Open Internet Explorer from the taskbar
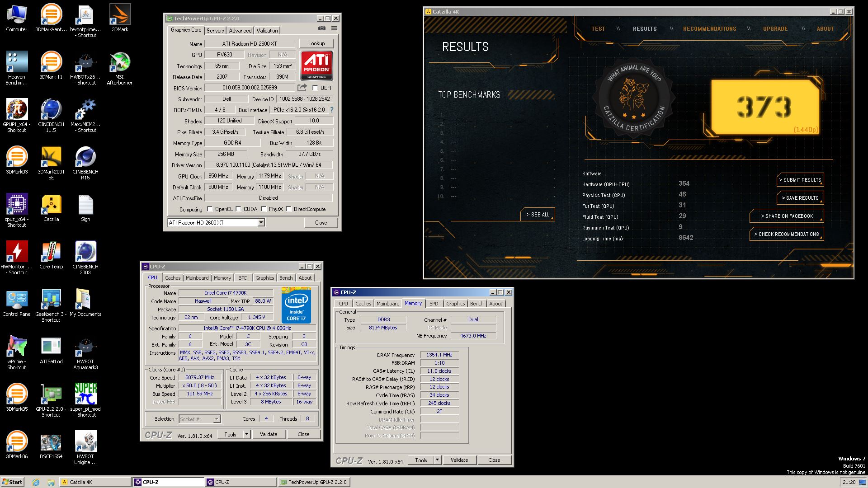The height and width of the screenshot is (488, 868). click(36, 482)
